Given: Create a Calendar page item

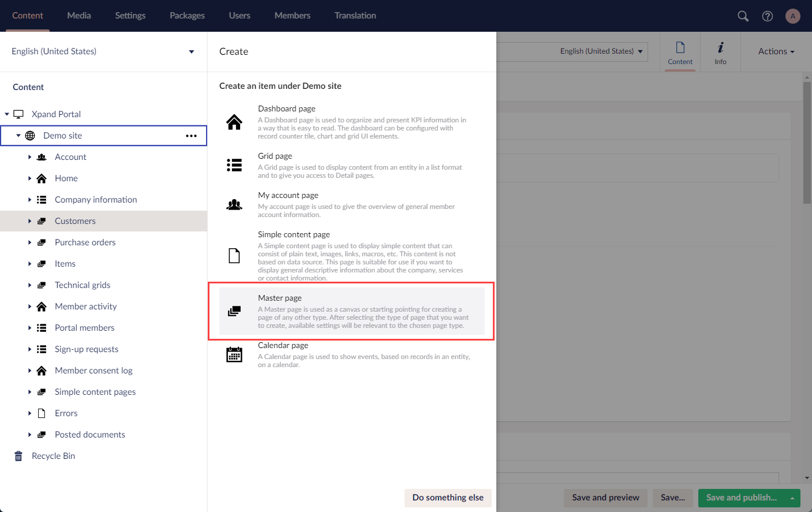Looking at the screenshot, I should 352,355.
